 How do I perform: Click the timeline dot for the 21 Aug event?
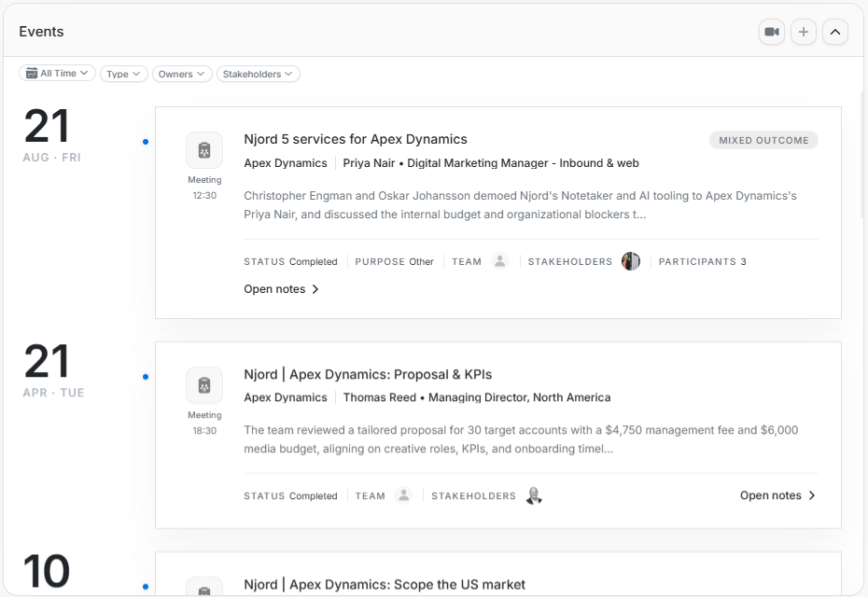point(146,142)
